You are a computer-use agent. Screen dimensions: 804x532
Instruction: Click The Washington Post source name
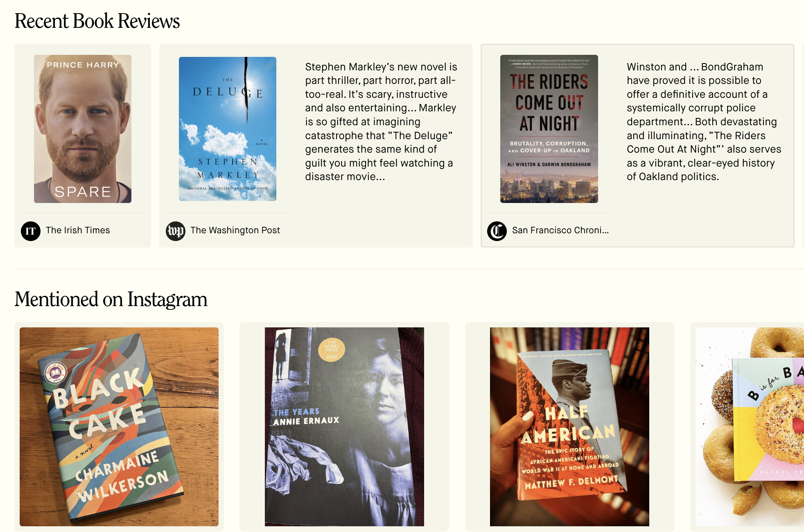235,230
